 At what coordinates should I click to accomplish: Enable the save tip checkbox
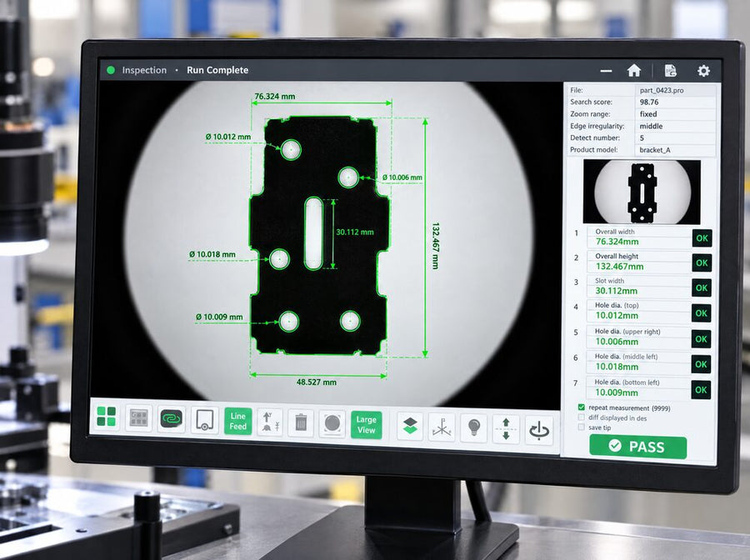[581, 427]
